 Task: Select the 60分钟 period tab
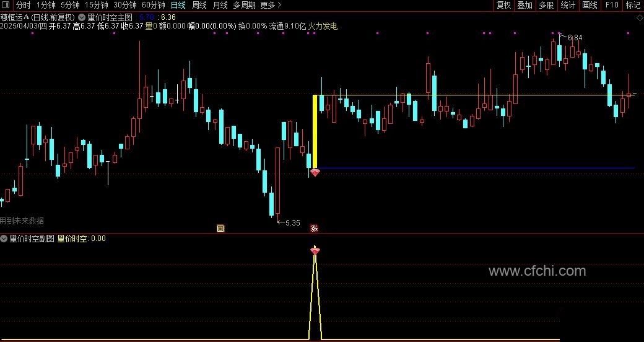coord(153,5)
